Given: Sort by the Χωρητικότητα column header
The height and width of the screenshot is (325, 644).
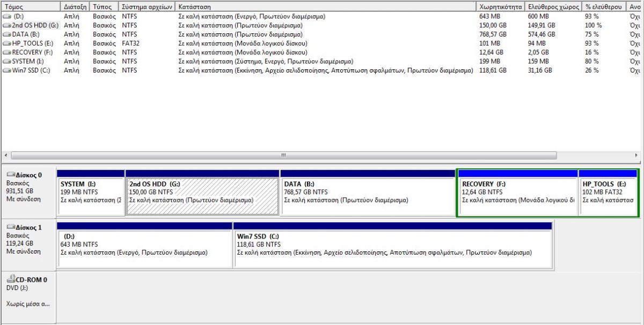Looking at the screenshot, I should pyautogui.click(x=501, y=6).
